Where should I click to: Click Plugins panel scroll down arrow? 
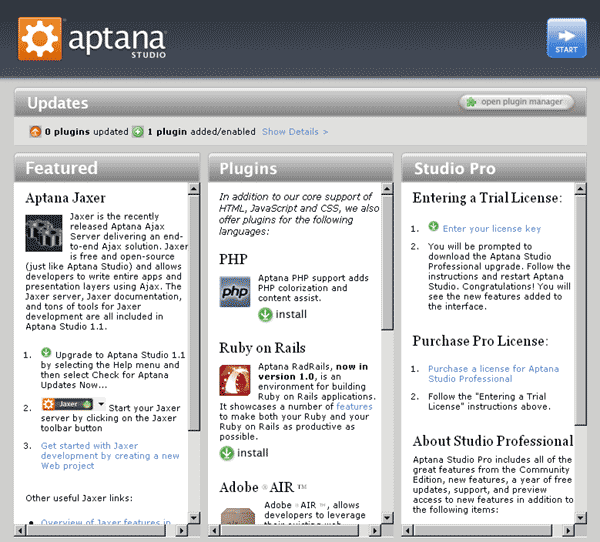[x=387, y=518]
